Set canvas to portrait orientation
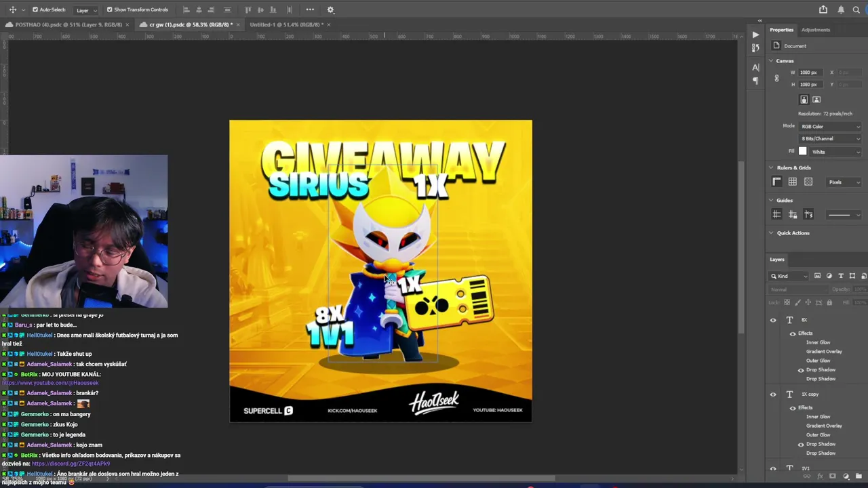This screenshot has height=488, width=868. click(x=804, y=100)
